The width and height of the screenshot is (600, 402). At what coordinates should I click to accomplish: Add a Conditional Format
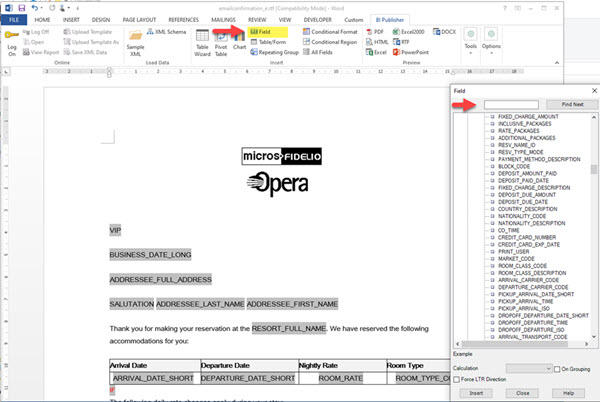point(330,32)
